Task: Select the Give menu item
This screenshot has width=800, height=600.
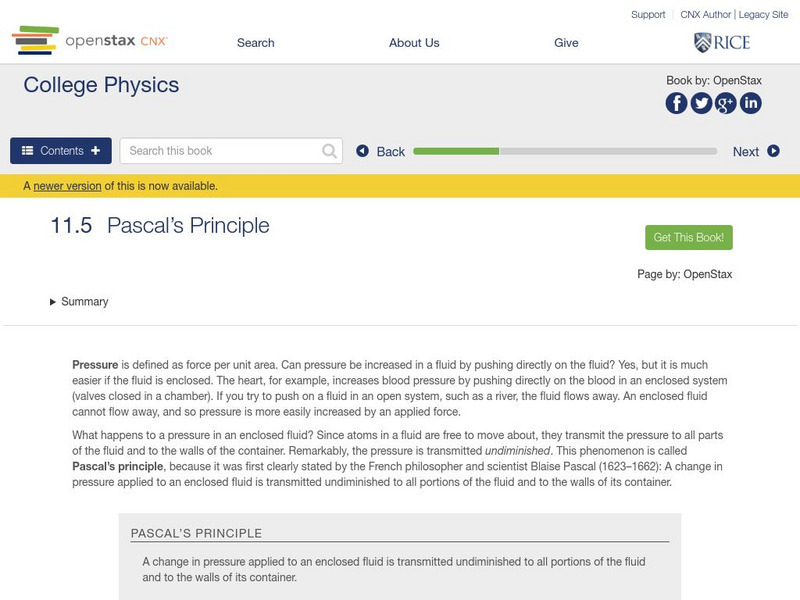Action: point(566,43)
